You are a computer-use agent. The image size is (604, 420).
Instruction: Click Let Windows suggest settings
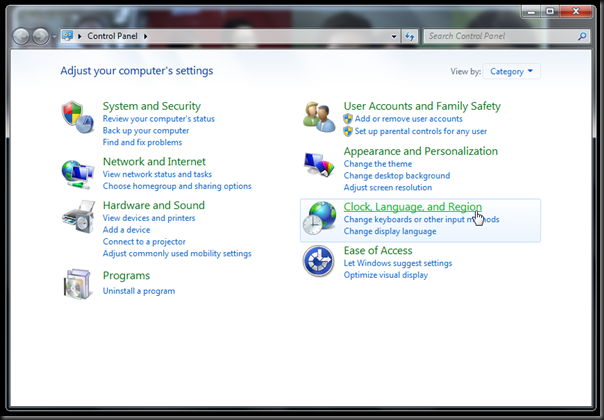click(x=398, y=263)
